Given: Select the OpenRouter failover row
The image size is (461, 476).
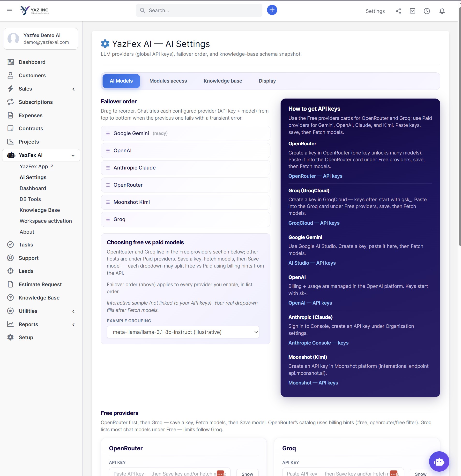Looking at the screenshot, I should [185, 185].
